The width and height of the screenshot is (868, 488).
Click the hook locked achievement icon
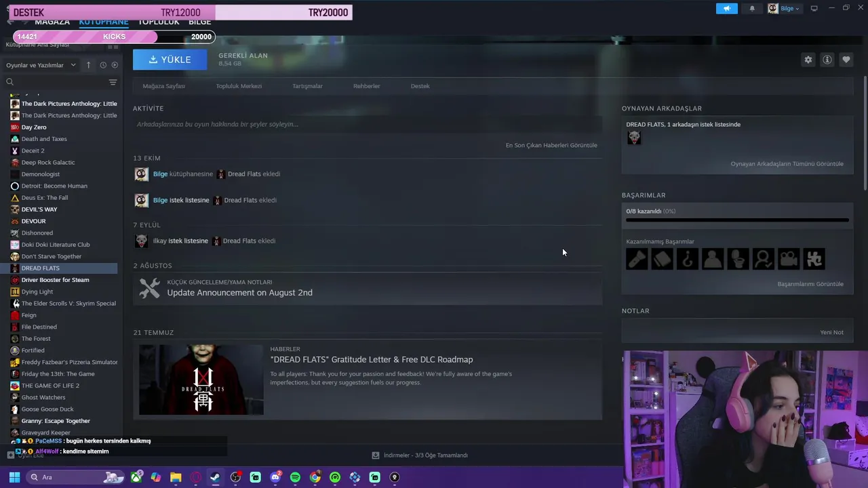[x=687, y=259]
